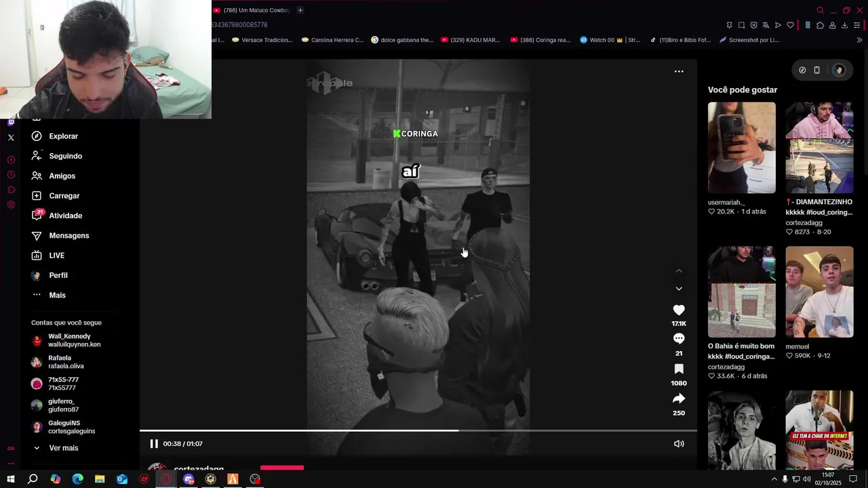Open browser account icon

click(832, 25)
